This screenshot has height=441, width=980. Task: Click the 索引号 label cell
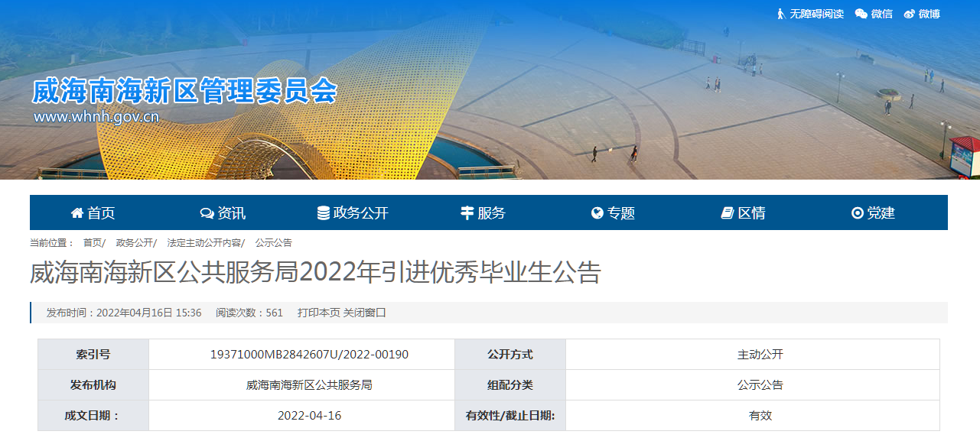click(x=93, y=355)
